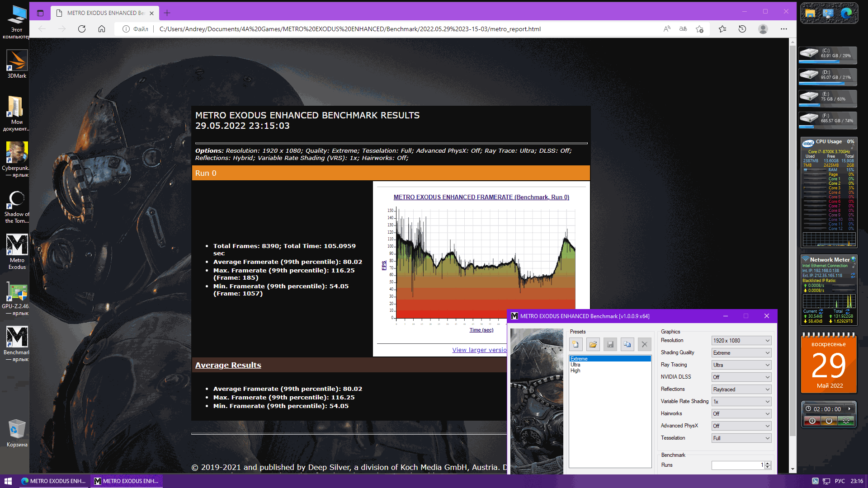The image size is (868, 488).
Task: Click the framerate chart title link
Action: (481, 197)
